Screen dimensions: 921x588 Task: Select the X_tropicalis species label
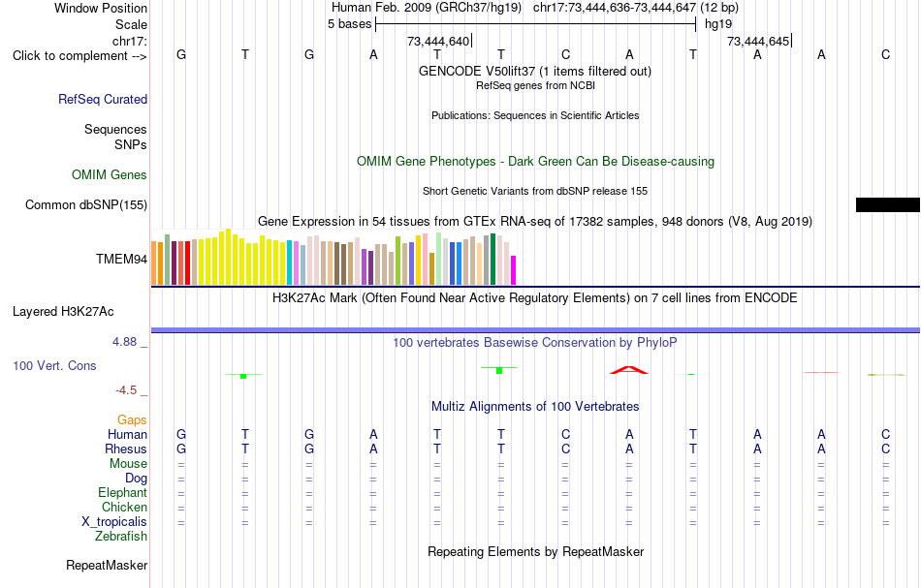pos(114,522)
